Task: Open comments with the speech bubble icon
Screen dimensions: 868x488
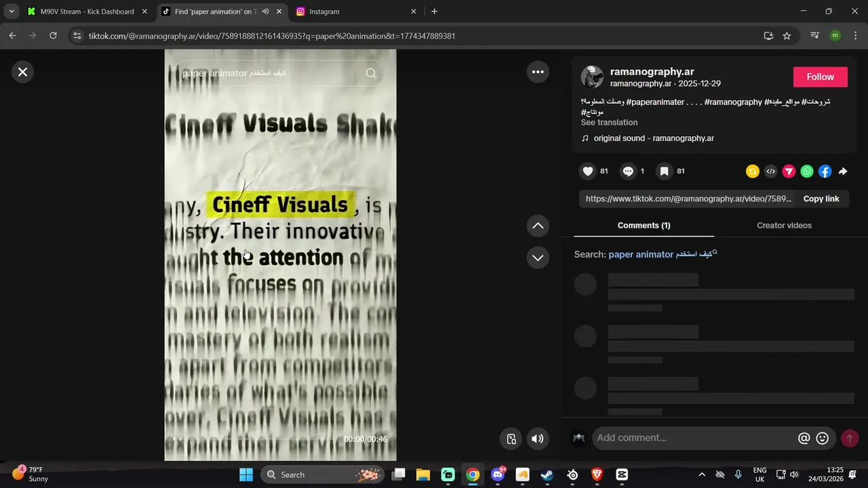Action: coord(628,171)
